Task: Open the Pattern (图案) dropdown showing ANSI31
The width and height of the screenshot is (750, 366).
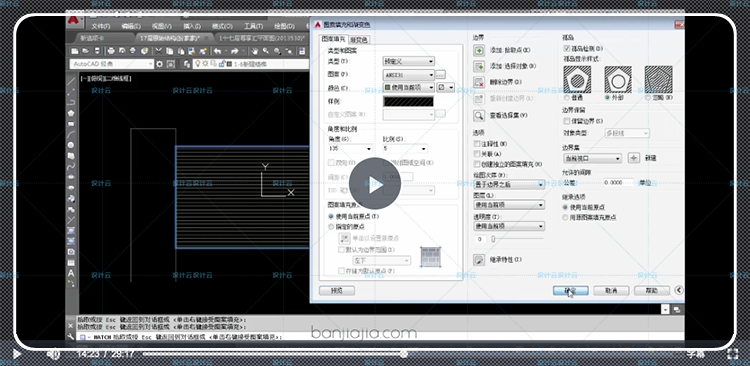Action: tap(409, 75)
